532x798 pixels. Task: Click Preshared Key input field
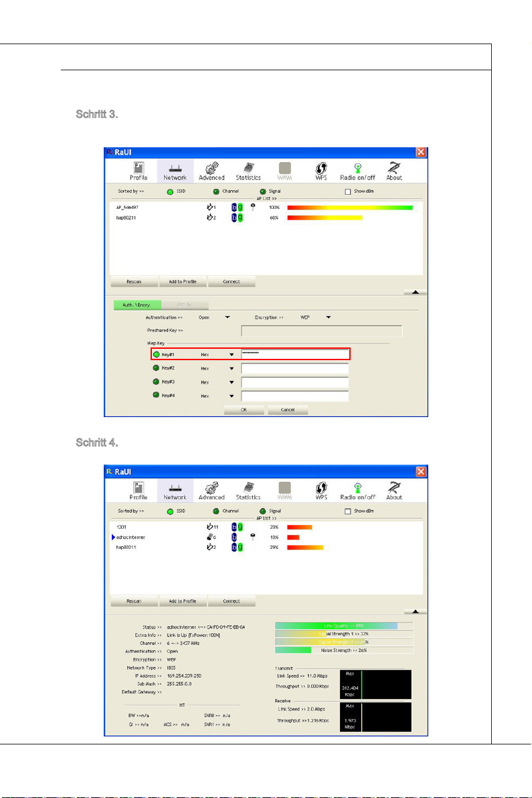coord(321,331)
